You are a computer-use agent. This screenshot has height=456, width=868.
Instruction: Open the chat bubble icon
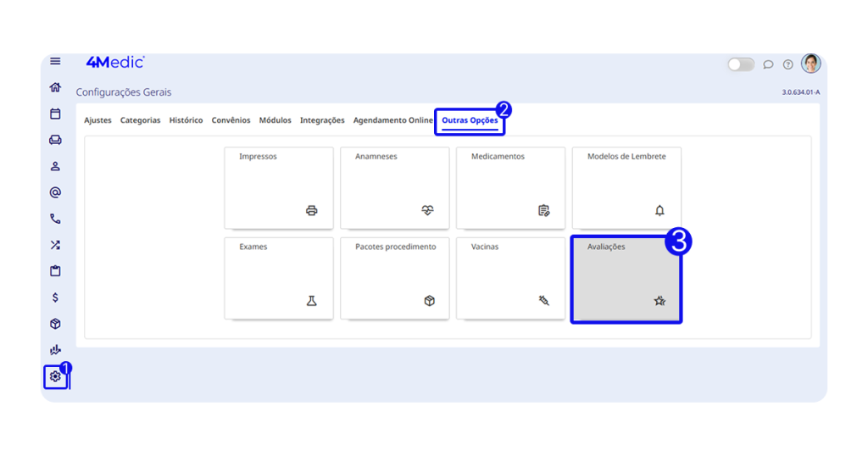click(x=768, y=64)
